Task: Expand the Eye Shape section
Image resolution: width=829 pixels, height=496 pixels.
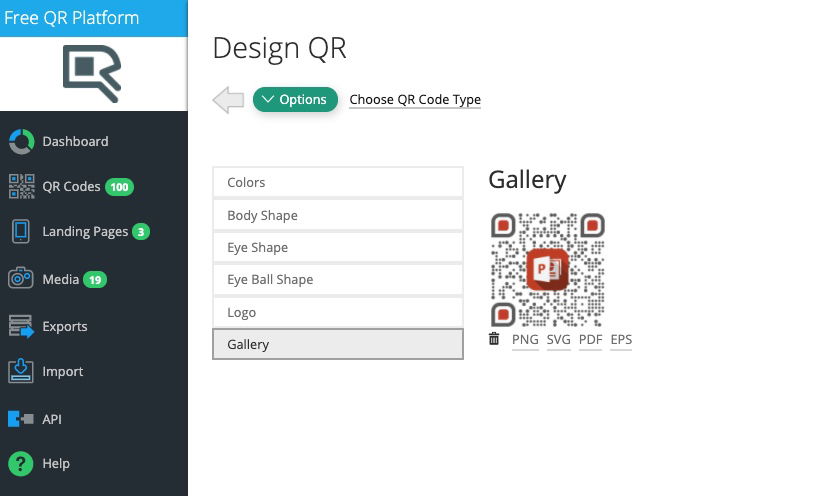Action: (338, 247)
